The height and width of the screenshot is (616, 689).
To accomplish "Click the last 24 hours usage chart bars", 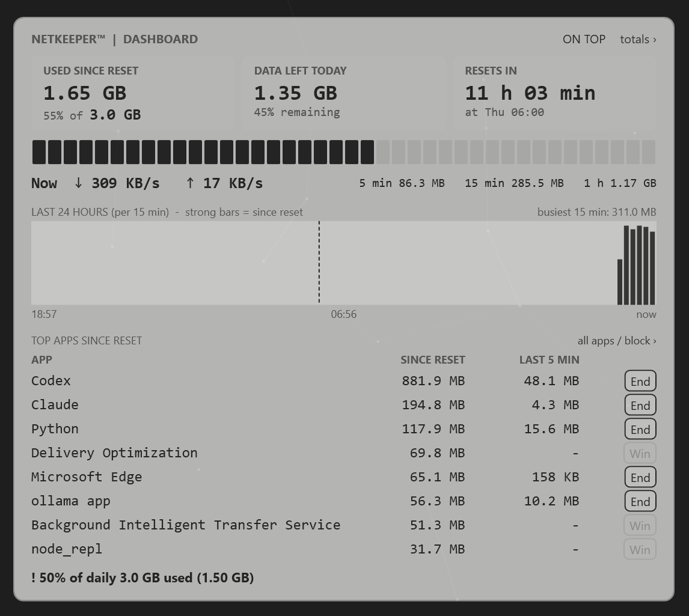I will click(x=636, y=265).
